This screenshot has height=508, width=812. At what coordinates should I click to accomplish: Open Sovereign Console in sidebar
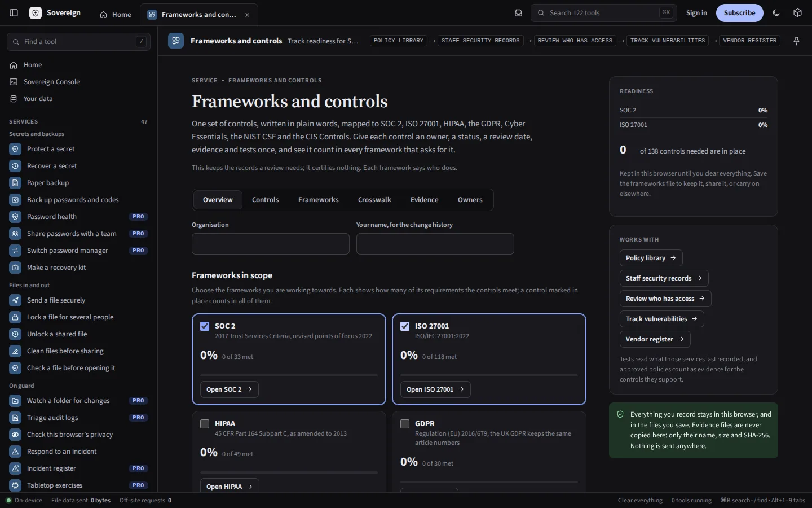pos(78,82)
